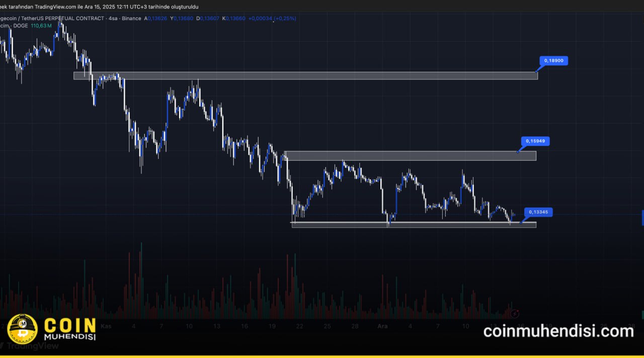Click the DOGE volume indicator value 110,63 M
The height and width of the screenshot is (358, 644).
pos(41,26)
